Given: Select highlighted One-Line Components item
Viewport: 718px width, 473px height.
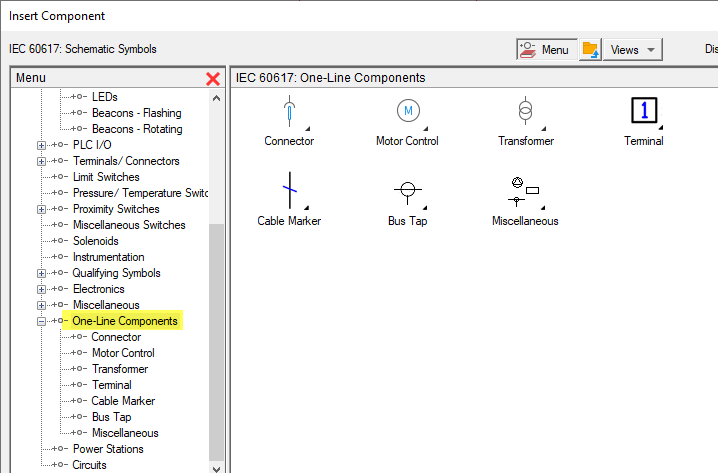Looking at the screenshot, I should pos(125,321).
